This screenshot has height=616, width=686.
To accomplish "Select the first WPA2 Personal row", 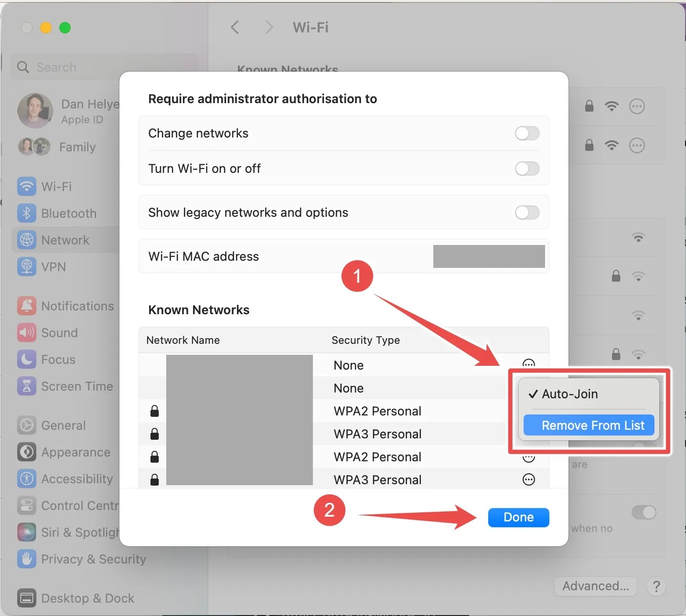I will tap(322, 411).
